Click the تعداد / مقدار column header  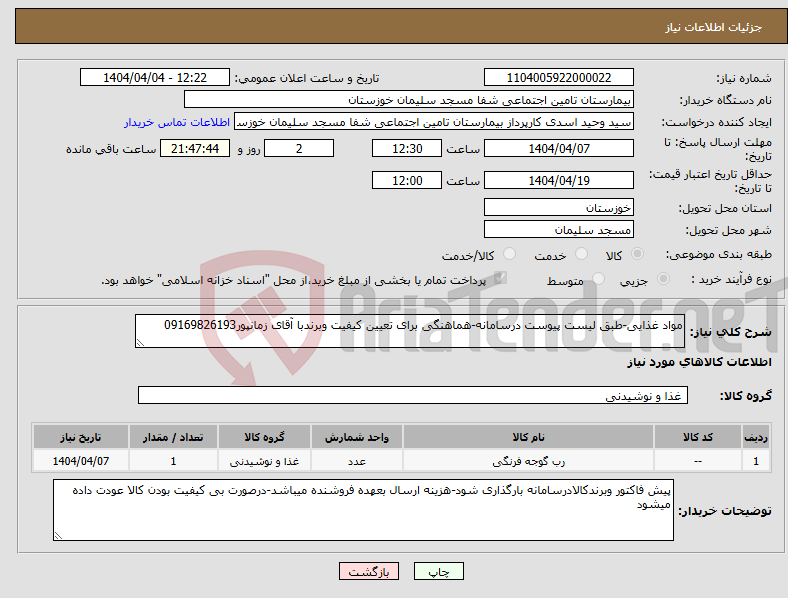click(173, 437)
